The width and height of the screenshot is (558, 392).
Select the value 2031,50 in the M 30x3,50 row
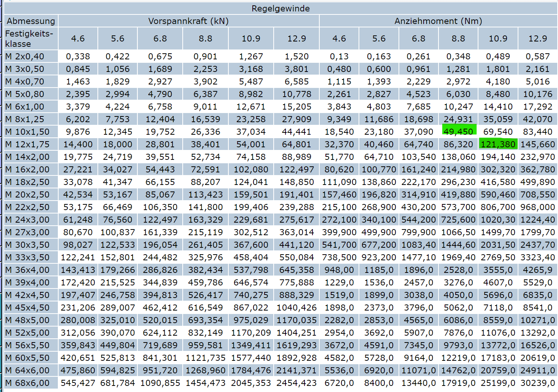coord(498,245)
